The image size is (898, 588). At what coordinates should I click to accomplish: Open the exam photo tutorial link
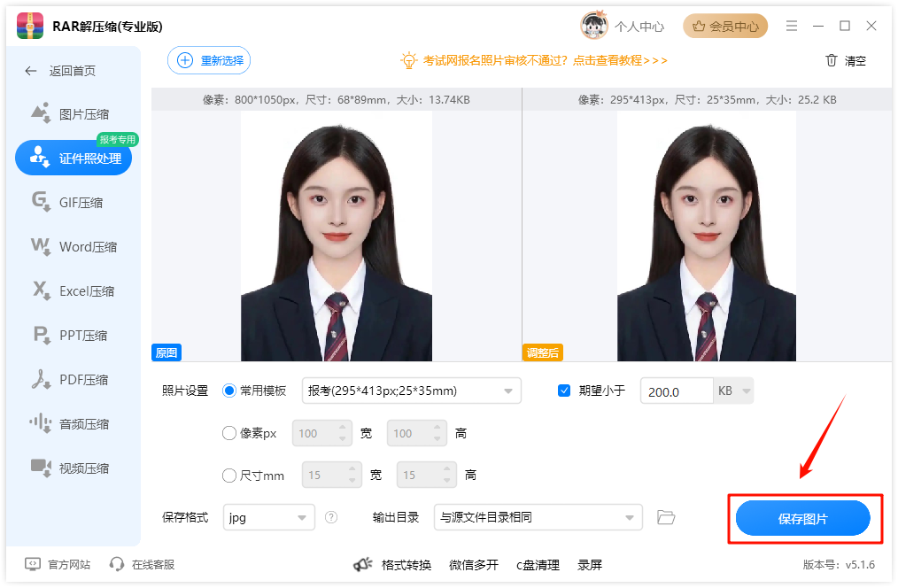point(546,60)
